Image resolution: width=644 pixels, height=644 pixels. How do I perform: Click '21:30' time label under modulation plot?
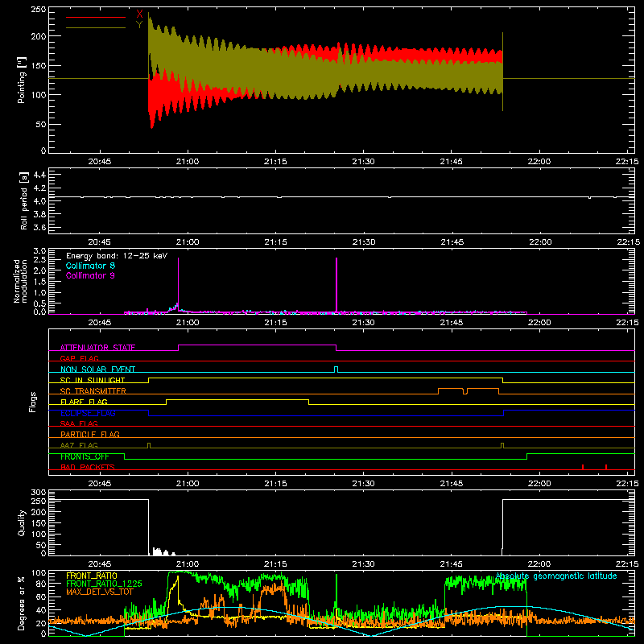coord(363,323)
